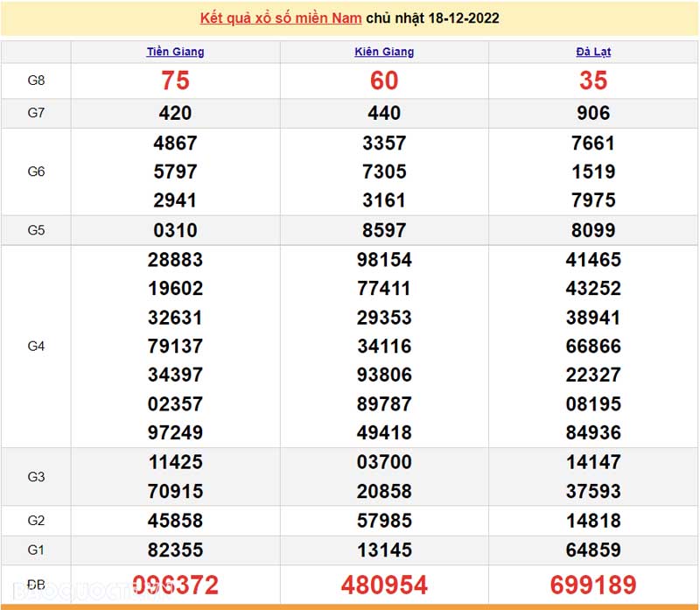Click the G3 row label
The image size is (700, 610).
(x=36, y=476)
